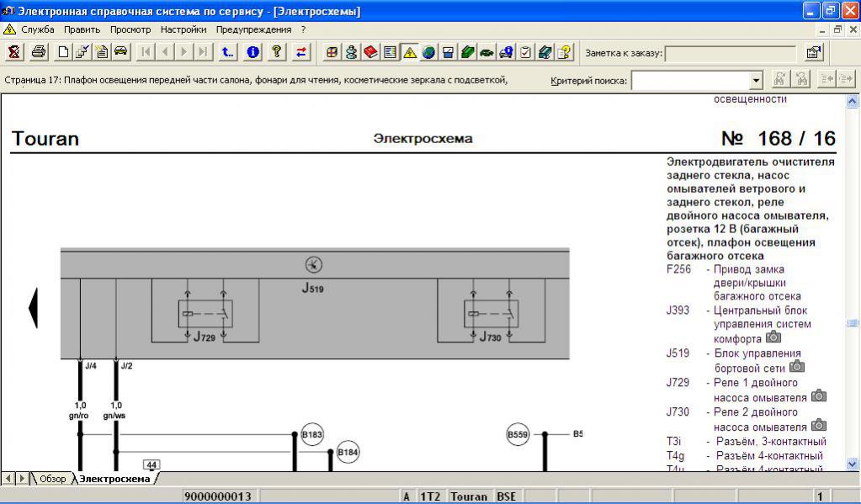Click the order note properties button
This screenshot has width=861, height=504.
click(814, 53)
